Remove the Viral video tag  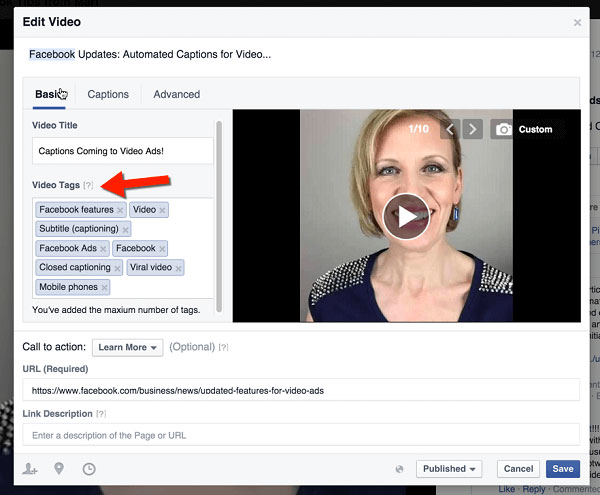coord(178,268)
